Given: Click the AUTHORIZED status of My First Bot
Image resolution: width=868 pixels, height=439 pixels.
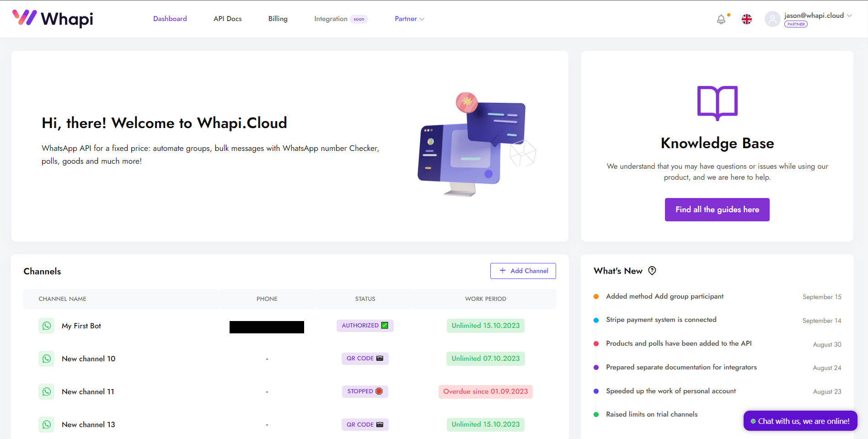Looking at the screenshot, I should [365, 326].
